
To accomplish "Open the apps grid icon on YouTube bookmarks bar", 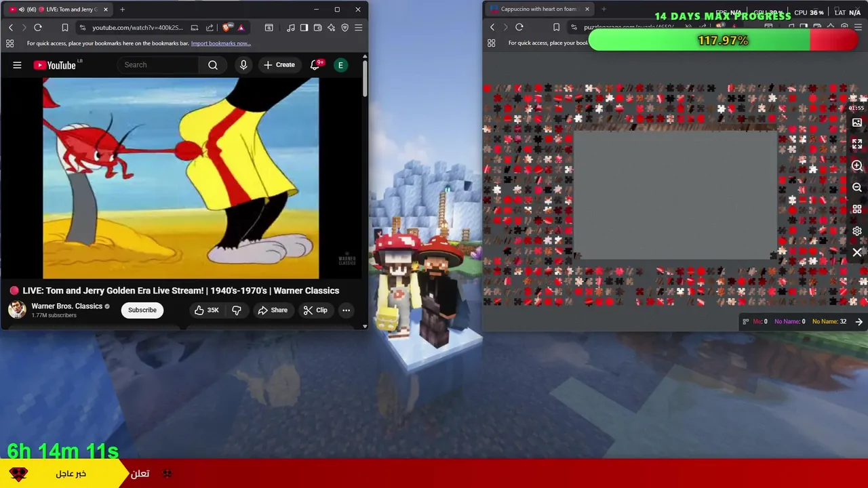I will coord(9,43).
